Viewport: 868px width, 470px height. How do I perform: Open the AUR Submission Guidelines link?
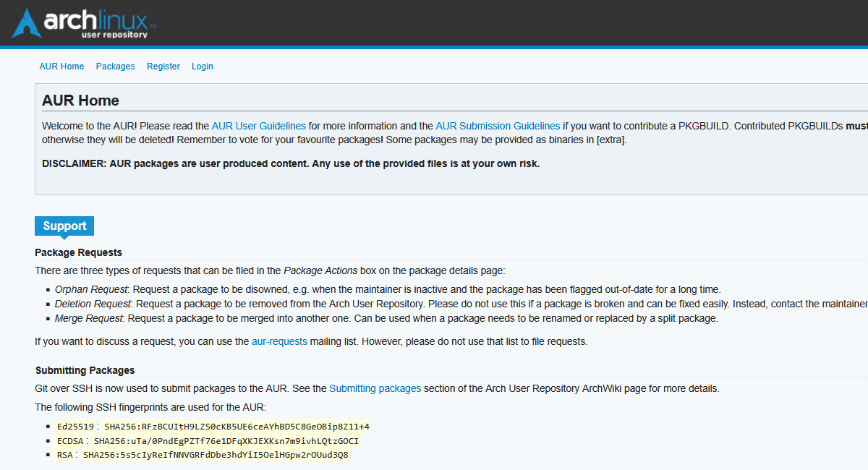[x=498, y=126]
